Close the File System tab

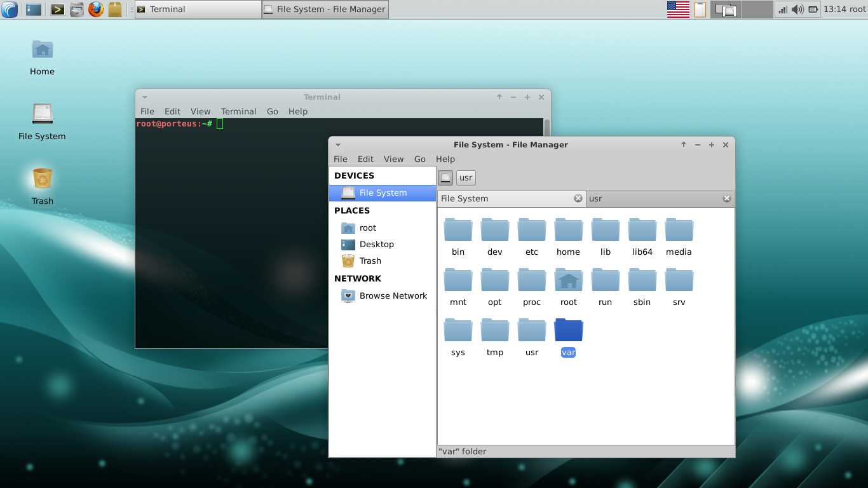pyautogui.click(x=578, y=198)
